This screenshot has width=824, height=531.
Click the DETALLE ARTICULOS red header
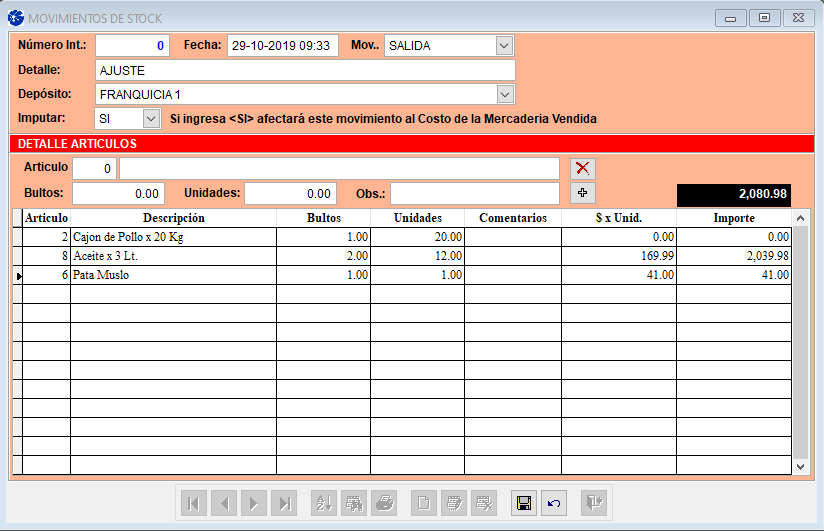coord(411,144)
